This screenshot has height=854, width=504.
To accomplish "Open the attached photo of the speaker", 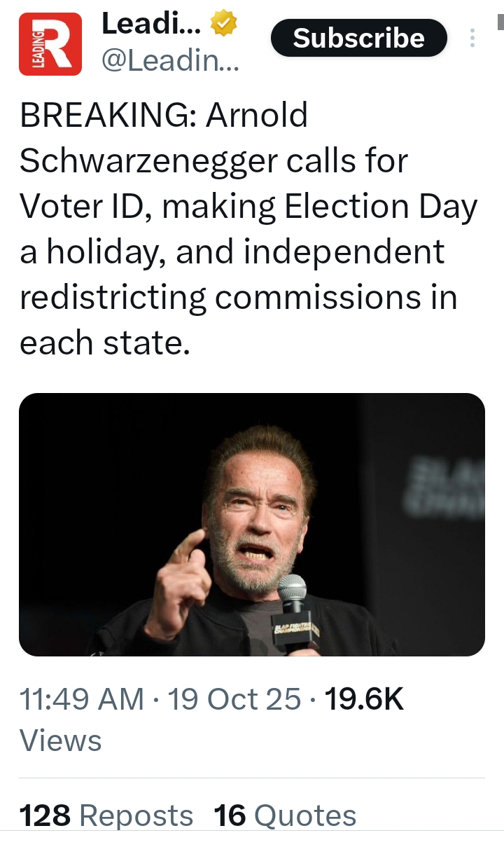I will 252,524.
